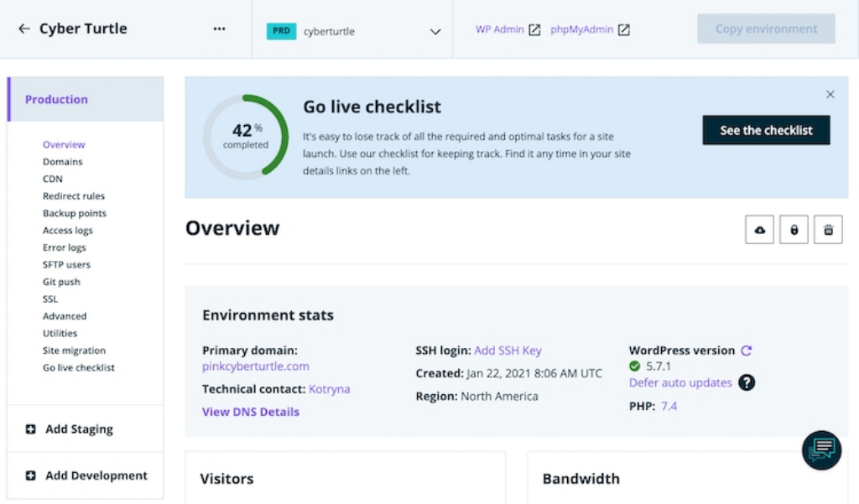The image size is (859, 504).
Task: Click the cloud backup icon in Overview
Action: pyautogui.click(x=759, y=230)
